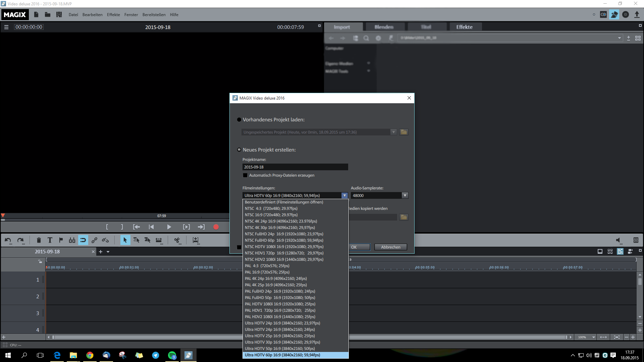The width and height of the screenshot is (644, 362).
Task: Open the Hilfe menu
Action: (x=174, y=15)
